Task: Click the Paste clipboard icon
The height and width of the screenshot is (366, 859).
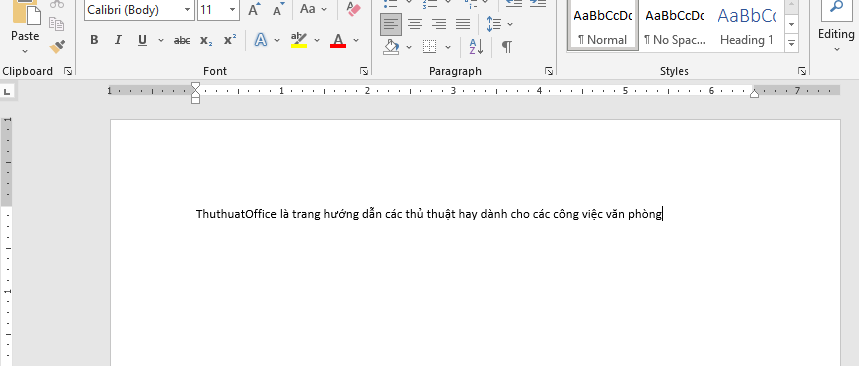Action: (x=25, y=12)
